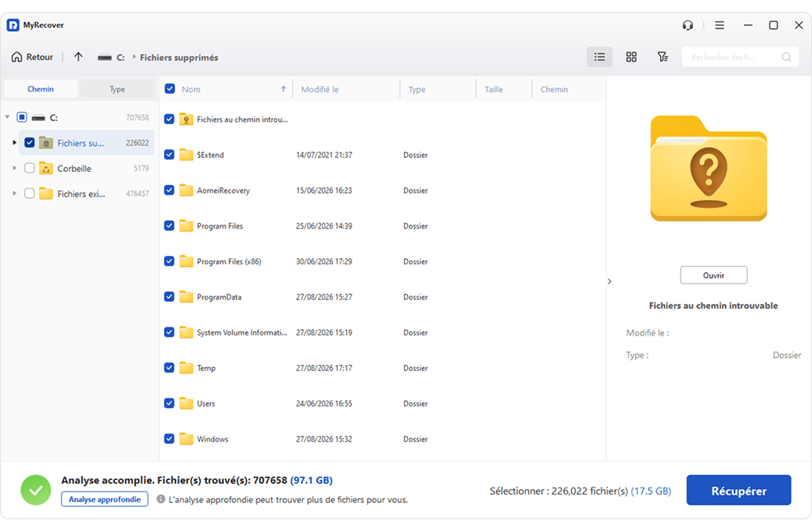Click the info icon near deep scan note
This screenshot has width=812, height=531.
[x=161, y=499]
